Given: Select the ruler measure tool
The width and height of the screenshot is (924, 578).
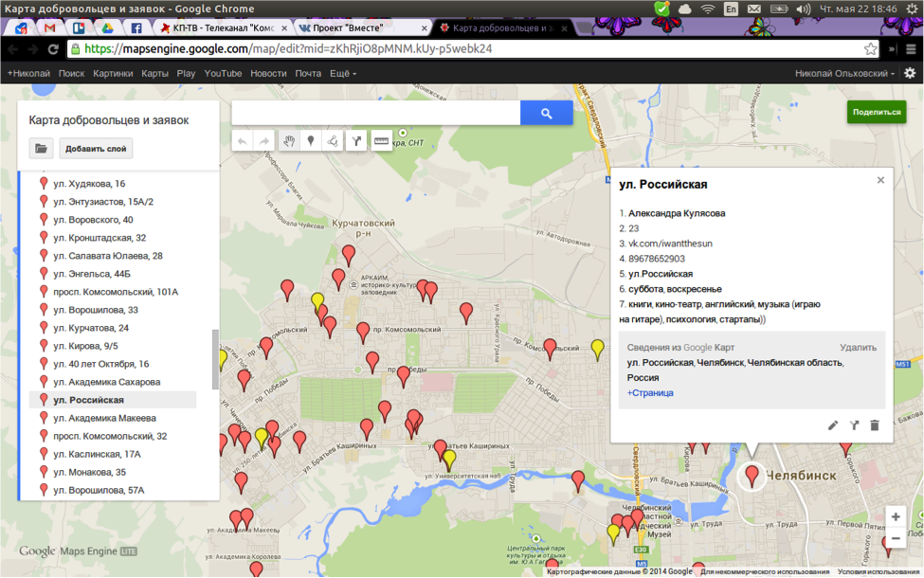Looking at the screenshot, I should 381,141.
